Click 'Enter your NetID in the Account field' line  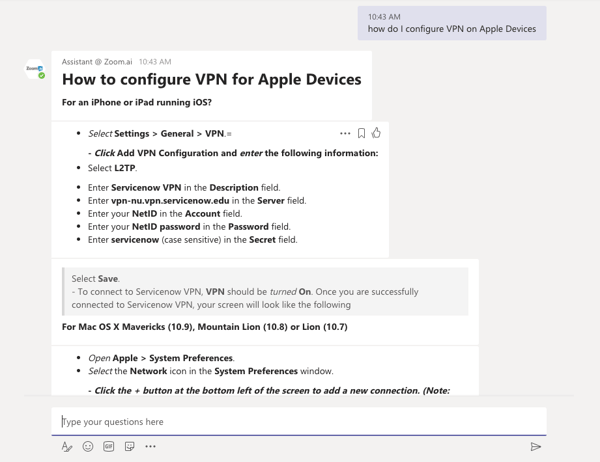pyautogui.click(x=165, y=214)
